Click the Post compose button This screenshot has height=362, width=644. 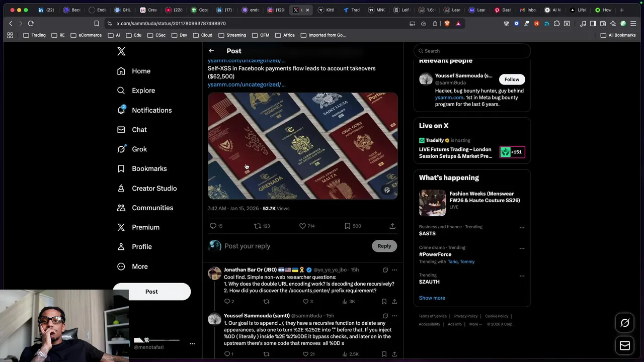click(x=151, y=292)
